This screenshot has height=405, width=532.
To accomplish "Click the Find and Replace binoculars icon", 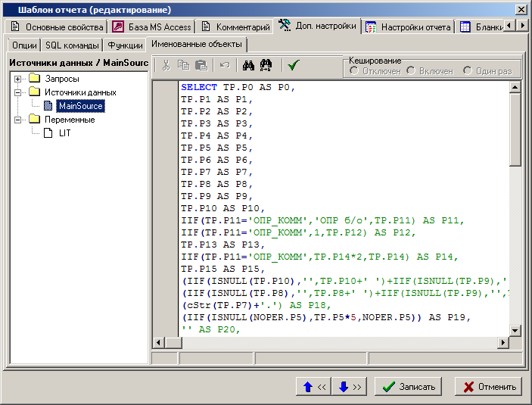I will tap(266, 66).
